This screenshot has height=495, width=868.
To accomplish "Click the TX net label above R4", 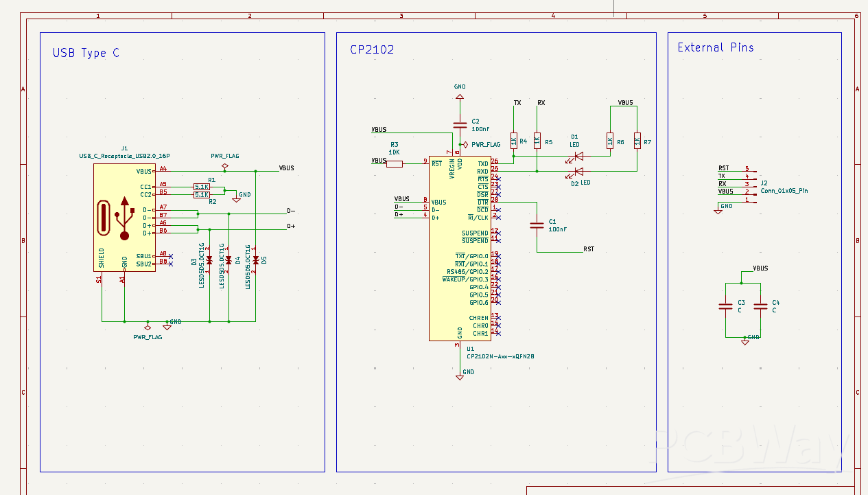I will (x=517, y=103).
